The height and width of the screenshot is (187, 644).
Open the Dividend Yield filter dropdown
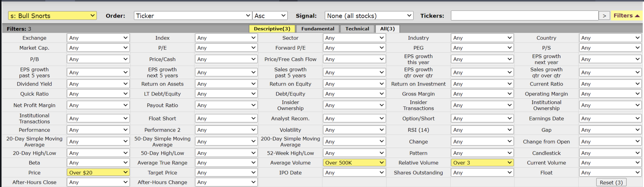coord(98,84)
